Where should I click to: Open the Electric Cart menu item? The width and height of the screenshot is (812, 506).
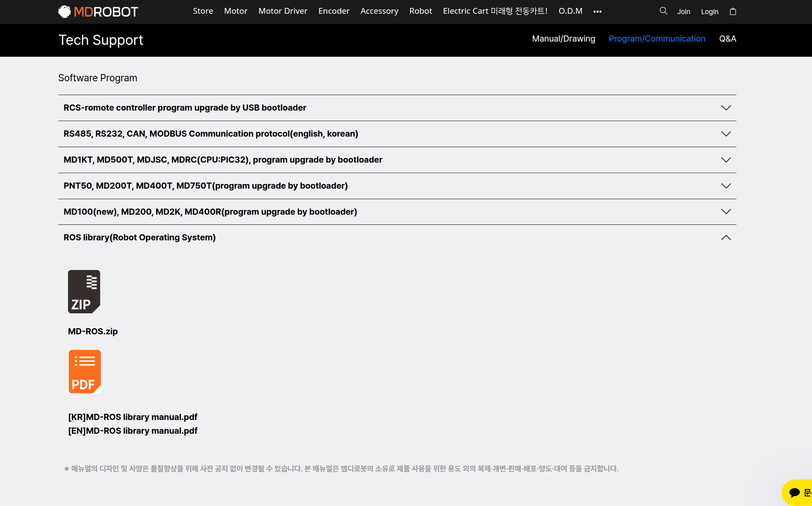tap(495, 11)
